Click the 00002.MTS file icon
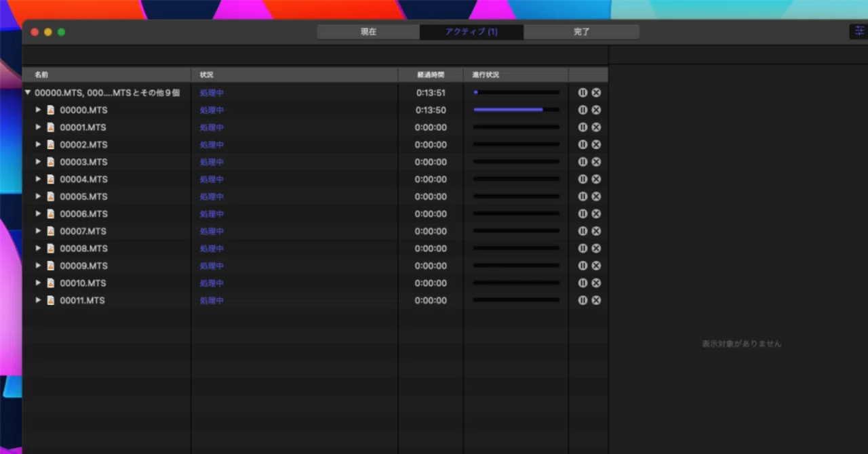Screen dimensions: 868x454 [x=50, y=144]
